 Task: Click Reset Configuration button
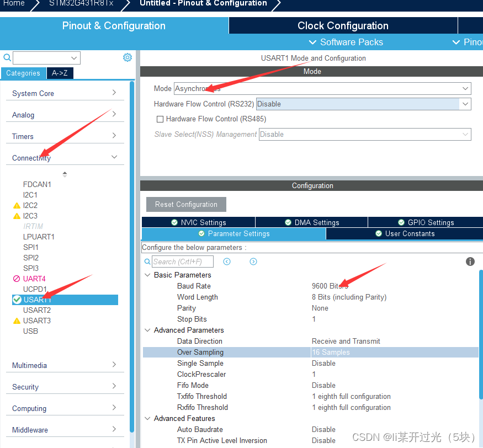click(x=186, y=205)
